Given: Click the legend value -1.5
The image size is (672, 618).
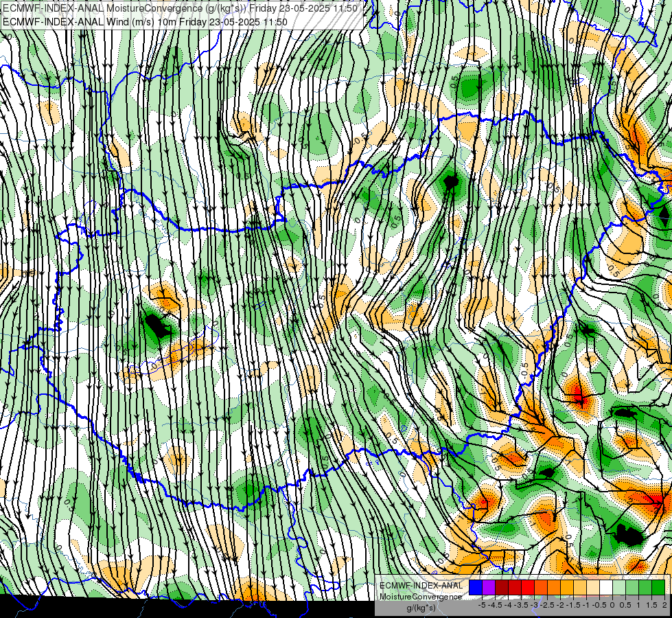Looking at the screenshot, I should click(573, 605).
